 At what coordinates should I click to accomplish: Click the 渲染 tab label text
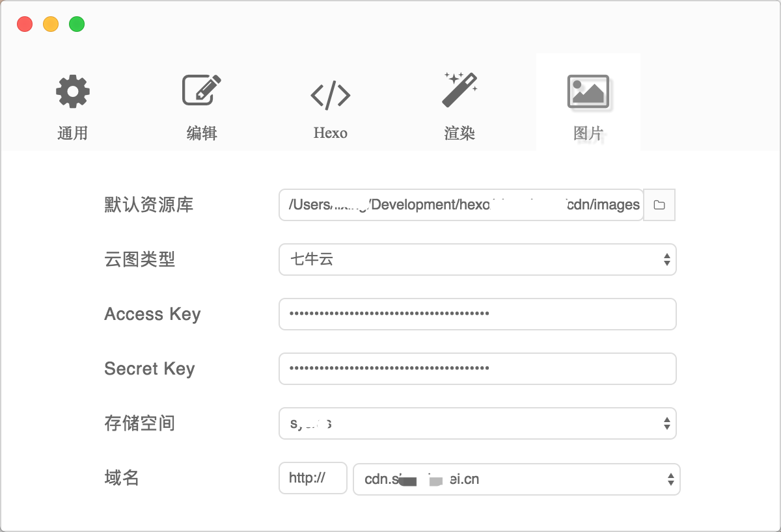pyautogui.click(x=459, y=133)
